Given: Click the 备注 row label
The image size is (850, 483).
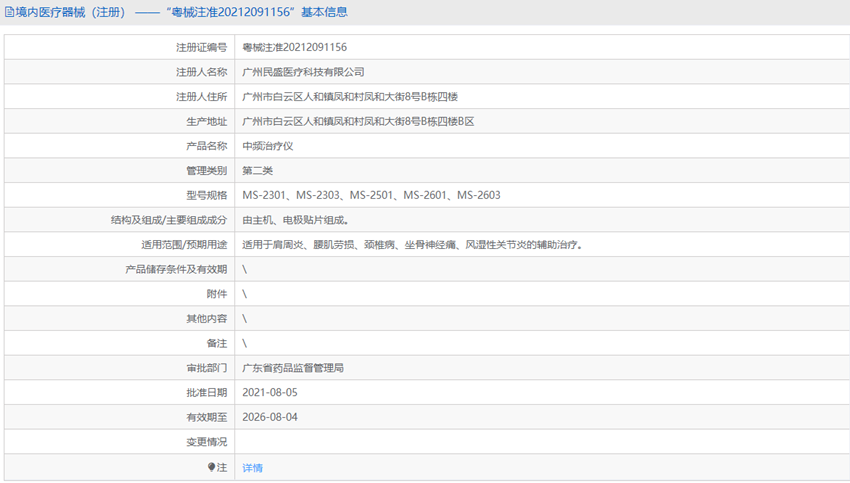Looking at the screenshot, I should [217, 343].
